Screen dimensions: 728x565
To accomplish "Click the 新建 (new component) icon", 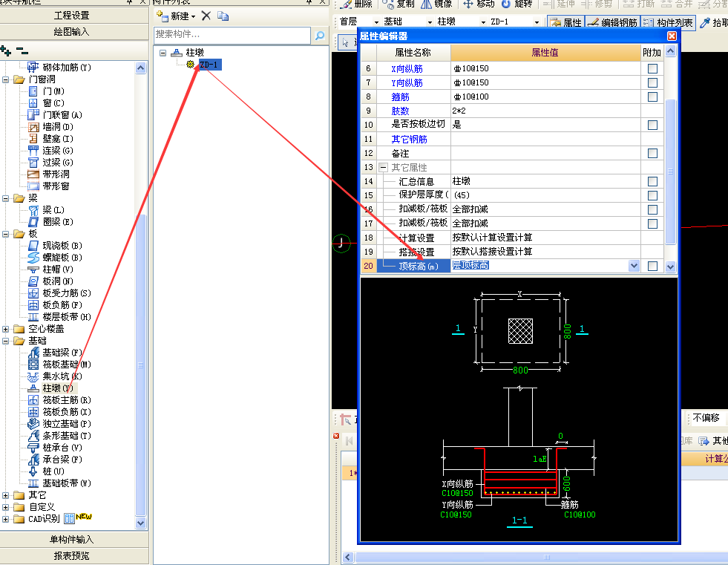I will (x=162, y=16).
